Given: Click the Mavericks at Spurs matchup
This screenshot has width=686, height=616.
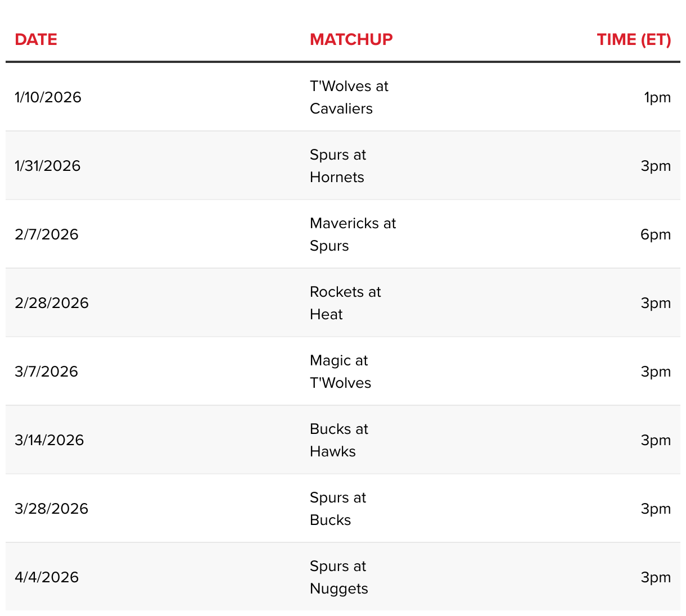Looking at the screenshot, I should (353, 234).
